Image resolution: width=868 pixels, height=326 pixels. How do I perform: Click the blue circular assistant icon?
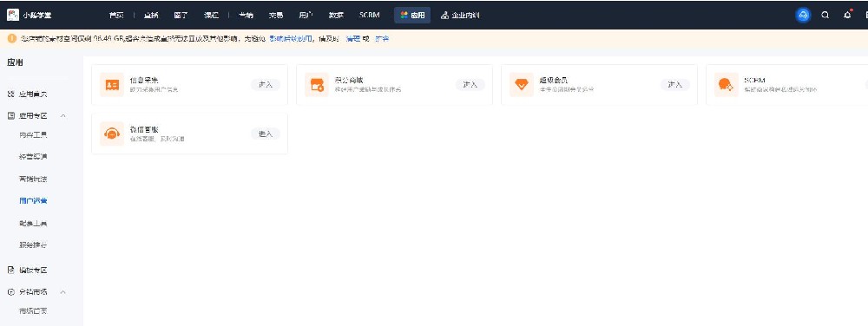tap(803, 16)
